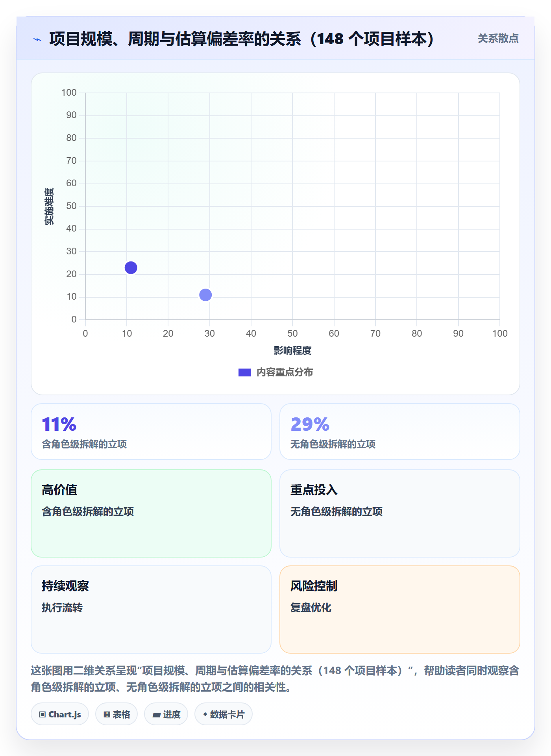Click the 实施难度 y-axis title
Image resolution: width=551 pixels, height=756 pixels.
tap(49, 206)
